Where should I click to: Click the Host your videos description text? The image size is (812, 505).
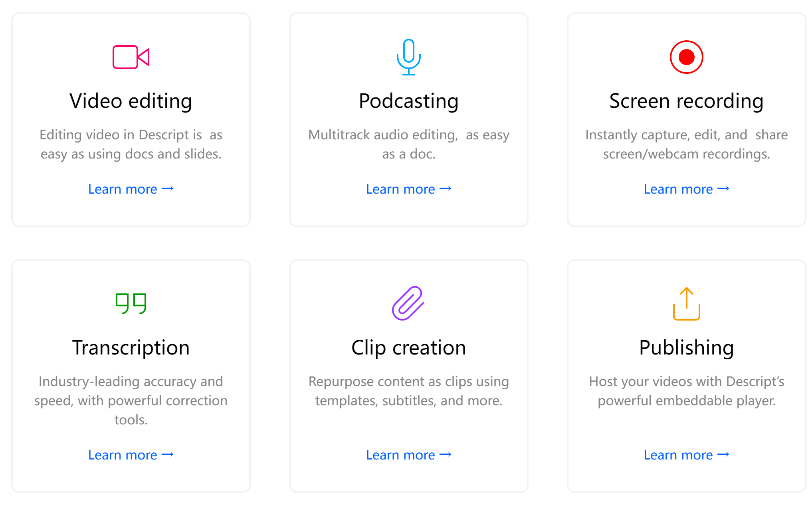686,391
